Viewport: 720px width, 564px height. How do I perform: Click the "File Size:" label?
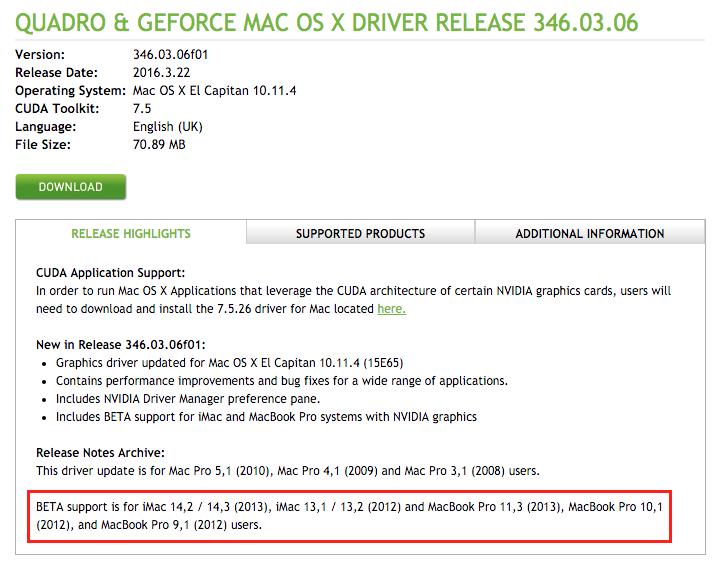point(43,145)
